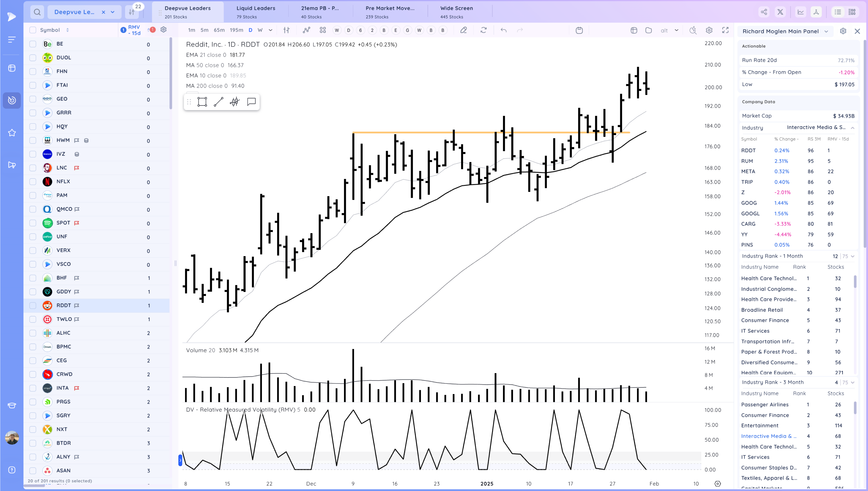Click the undo arrow in chart toolbar
Image resolution: width=868 pixels, height=491 pixels.
(x=503, y=30)
